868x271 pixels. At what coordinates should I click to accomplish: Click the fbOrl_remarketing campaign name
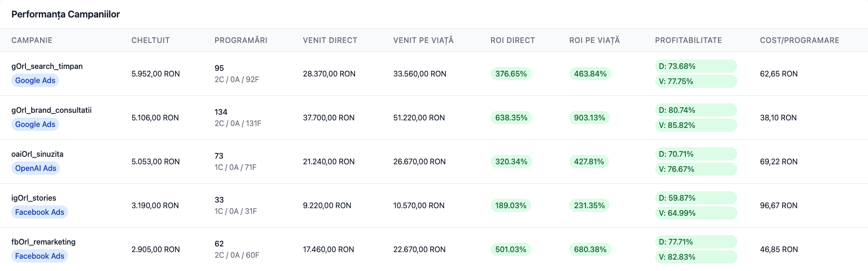tap(43, 242)
